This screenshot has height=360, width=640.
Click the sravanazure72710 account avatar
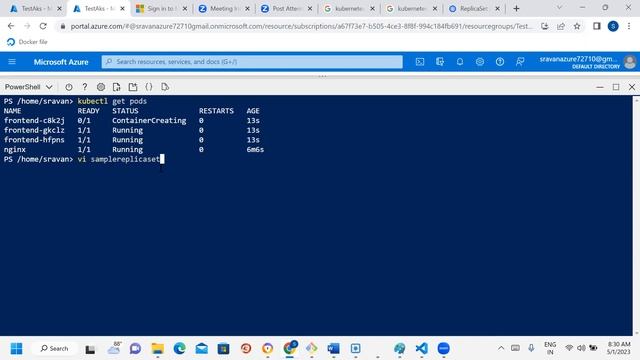click(x=630, y=62)
